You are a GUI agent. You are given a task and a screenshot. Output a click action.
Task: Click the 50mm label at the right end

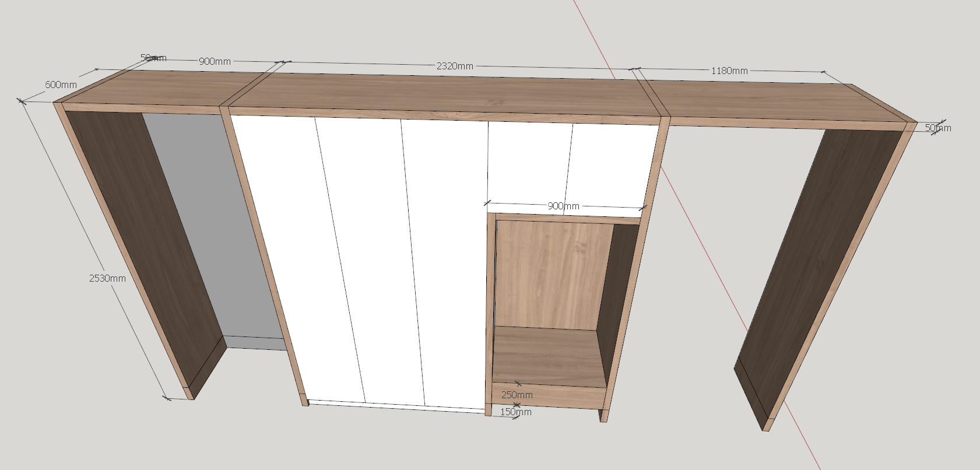click(x=937, y=128)
